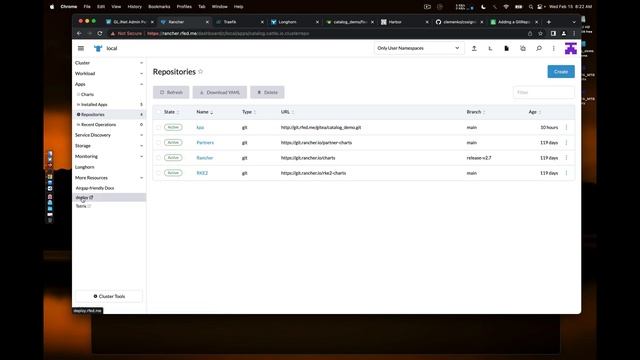Viewport: 640px width, 360px height.
Task: Expand the Cluster sidebar section
Action: click(109, 63)
